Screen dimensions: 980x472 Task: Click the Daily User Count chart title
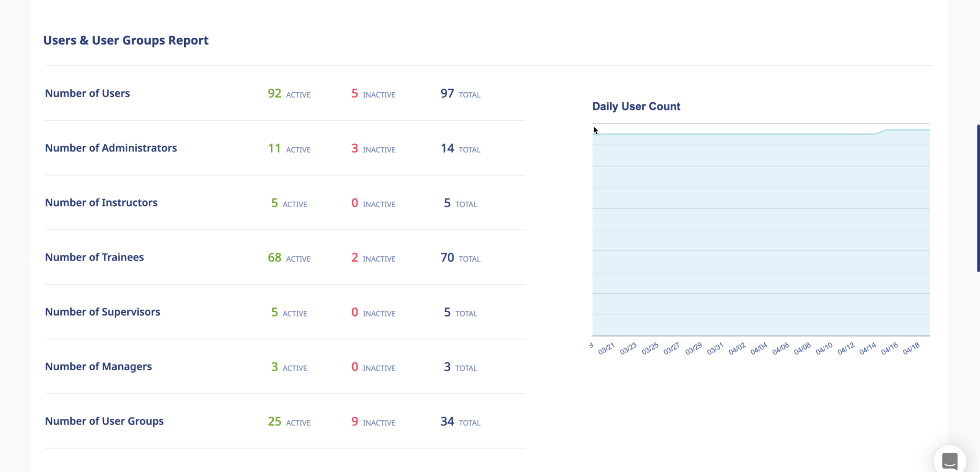tap(636, 106)
